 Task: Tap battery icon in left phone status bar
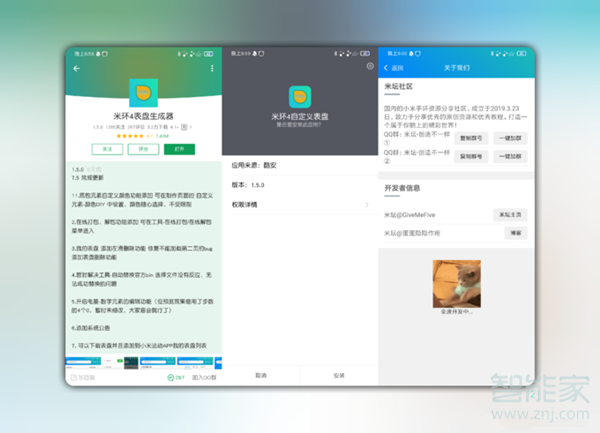coord(209,54)
